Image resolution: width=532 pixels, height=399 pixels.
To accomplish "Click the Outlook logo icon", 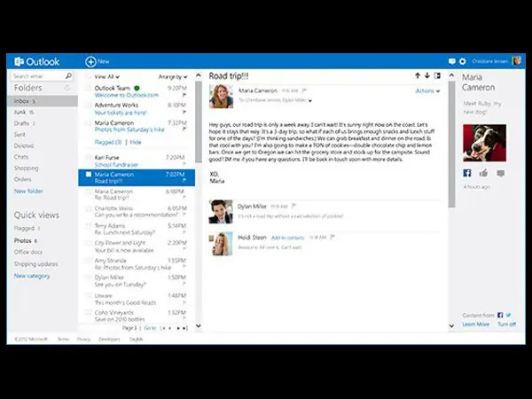I will [x=19, y=62].
